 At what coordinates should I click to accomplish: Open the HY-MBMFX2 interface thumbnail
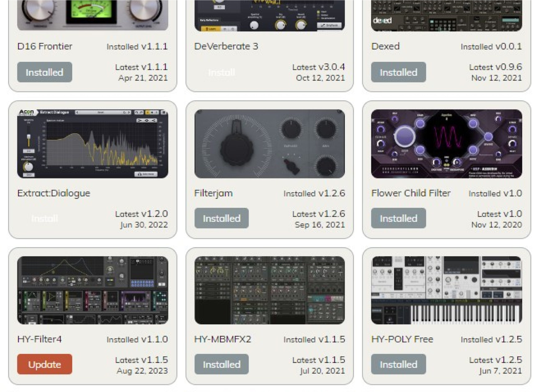point(269,290)
